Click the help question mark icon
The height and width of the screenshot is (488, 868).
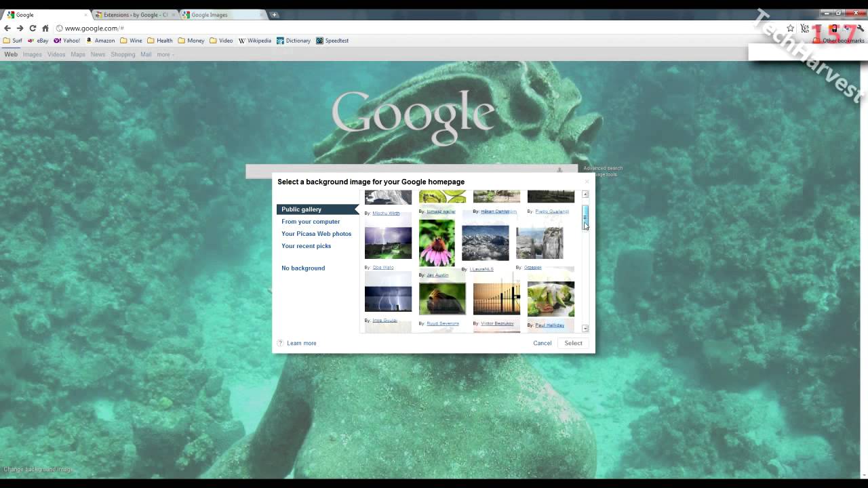pos(280,343)
